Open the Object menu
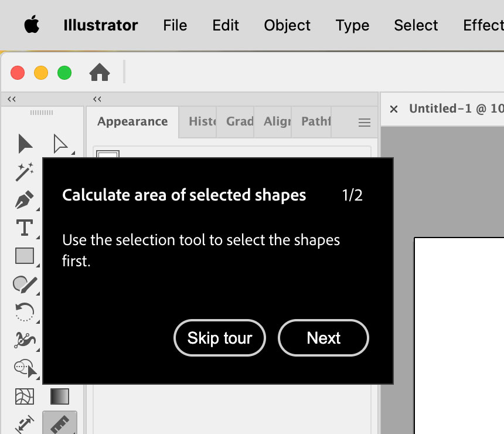Screen dimensions: 504x434 [x=287, y=25]
